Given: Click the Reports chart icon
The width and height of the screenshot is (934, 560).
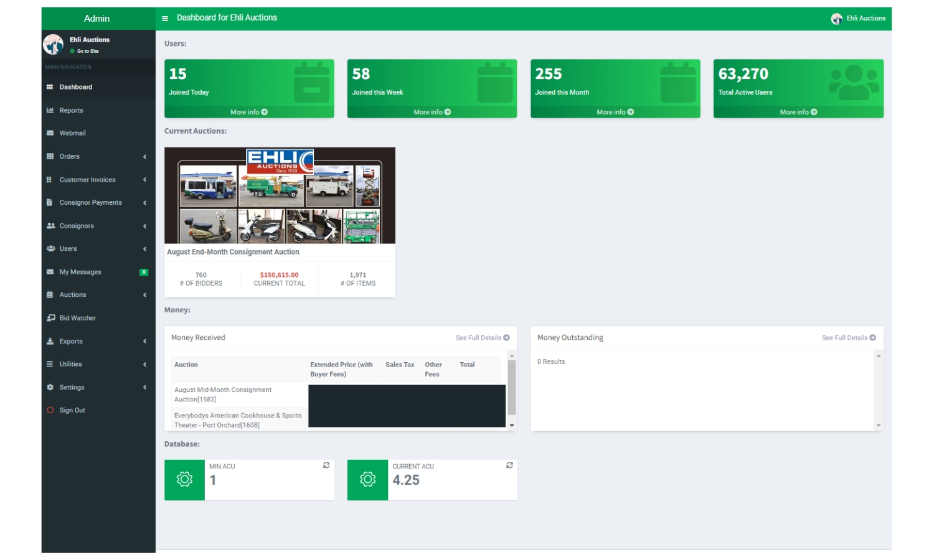Looking at the screenshot, I should click(50, 110).
